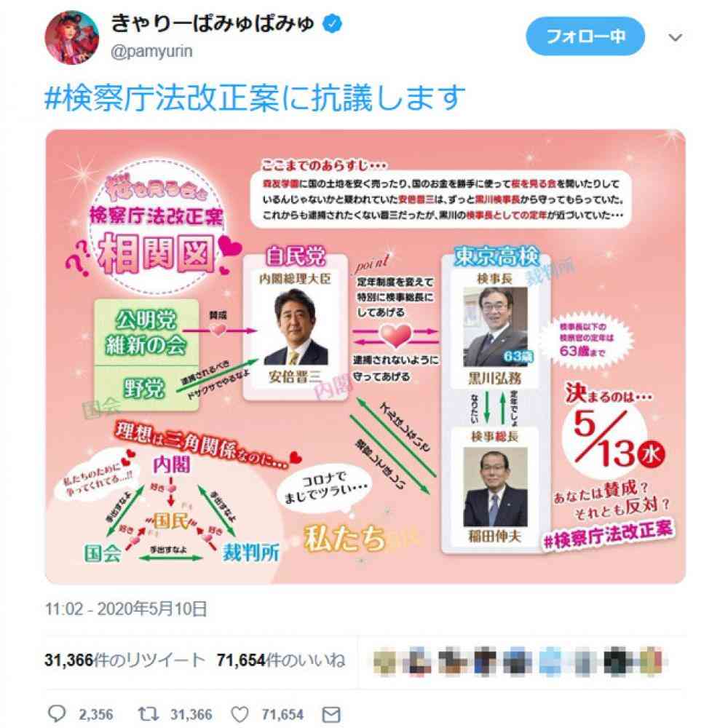
Task: Open the @pamyurin handle link
Action: coord(151,51)
